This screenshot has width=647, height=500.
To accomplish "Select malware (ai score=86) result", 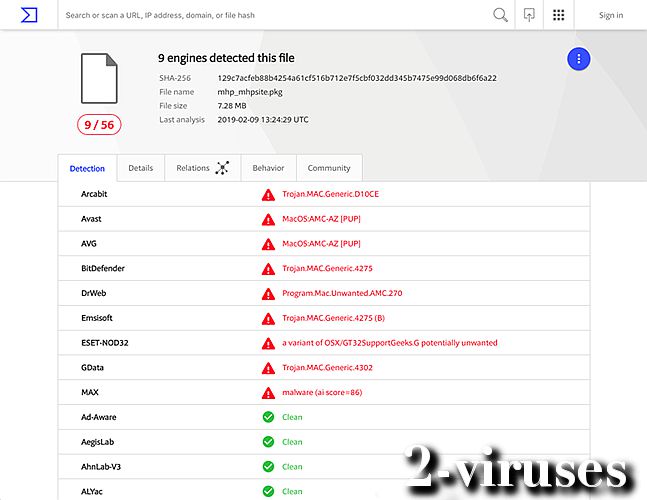I will coord(322,392).
